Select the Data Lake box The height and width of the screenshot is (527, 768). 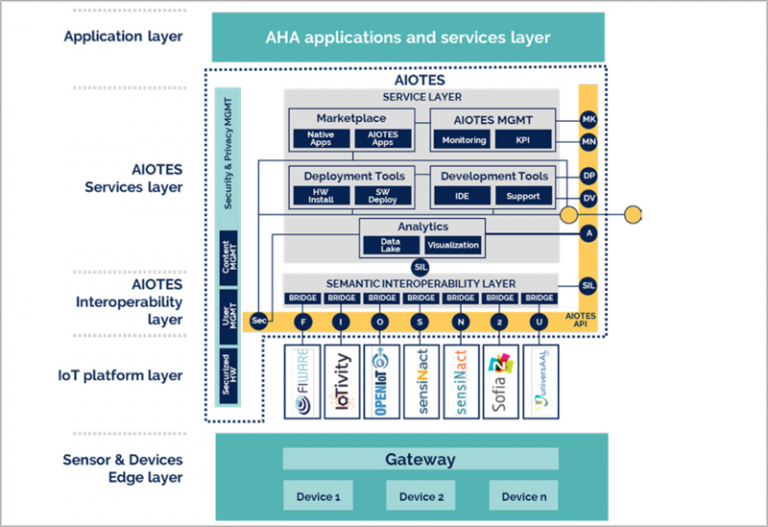coord(392,244)
